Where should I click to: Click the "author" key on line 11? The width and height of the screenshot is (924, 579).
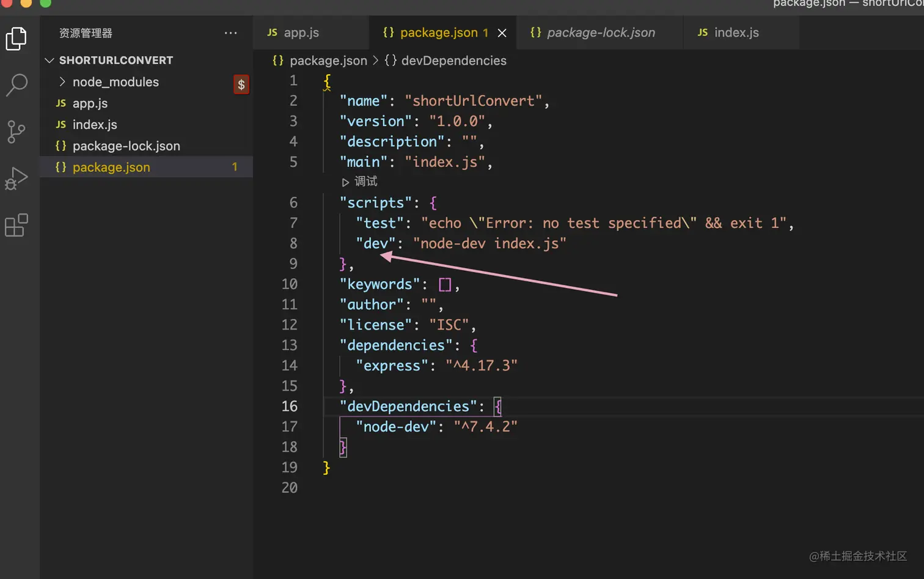pyautogui.click(x=372, y=304)
